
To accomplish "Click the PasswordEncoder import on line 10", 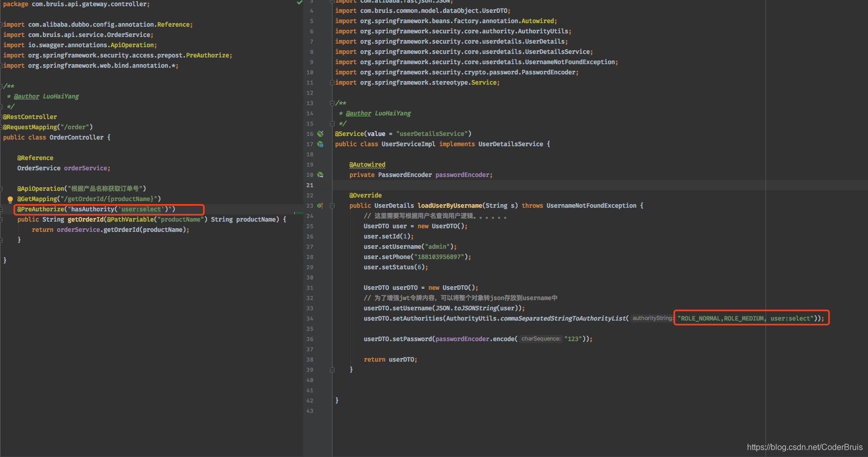I will click(457, 72).
